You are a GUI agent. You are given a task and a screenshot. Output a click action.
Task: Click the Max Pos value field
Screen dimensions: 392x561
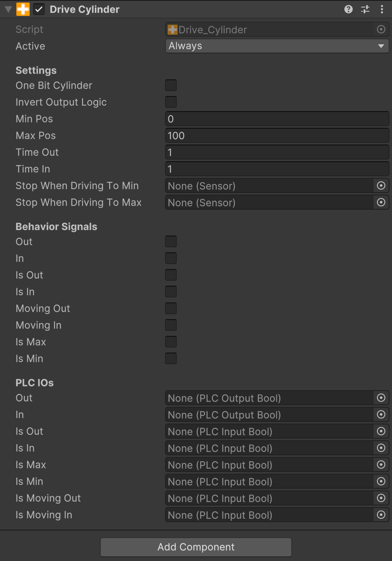tap(277, 135)
